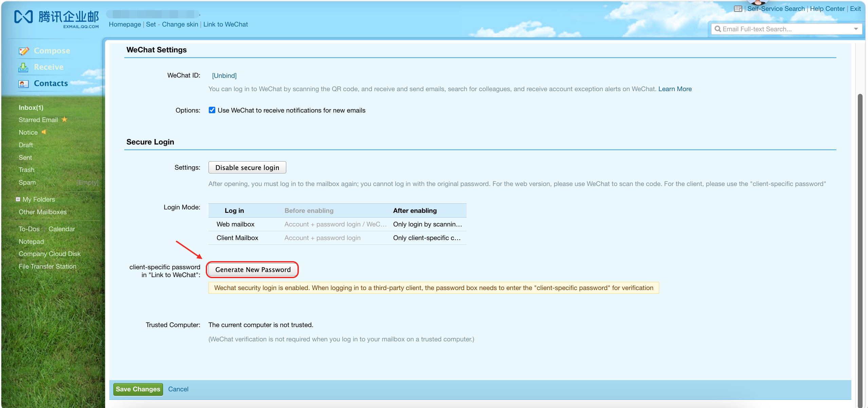Open the Set link in header
The width and height of the screenshot is (868, 408).
coord(151,24)
